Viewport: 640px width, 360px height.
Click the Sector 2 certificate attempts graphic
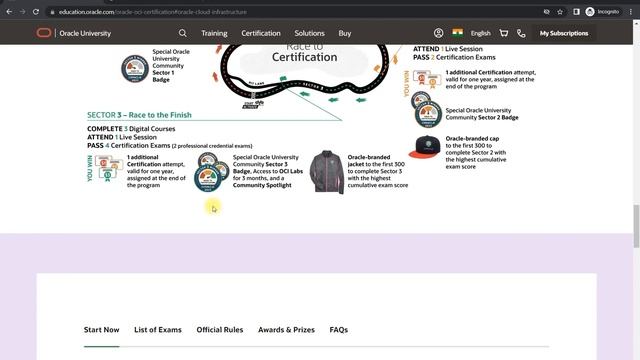pyautogui.click(x=427, y=79)
